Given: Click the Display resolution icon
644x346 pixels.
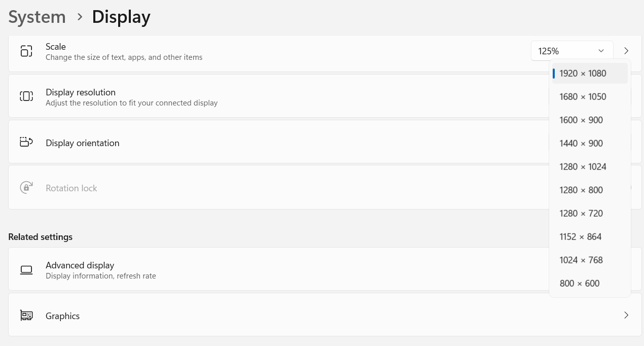Looking at the screenshot, I should [26, 96].
